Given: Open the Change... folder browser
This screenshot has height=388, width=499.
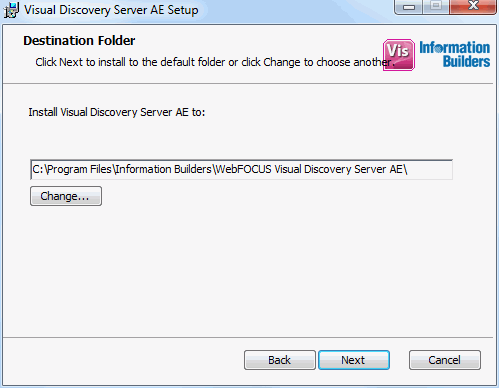Looking at the screenshot, I should click(x=66, y=196).
